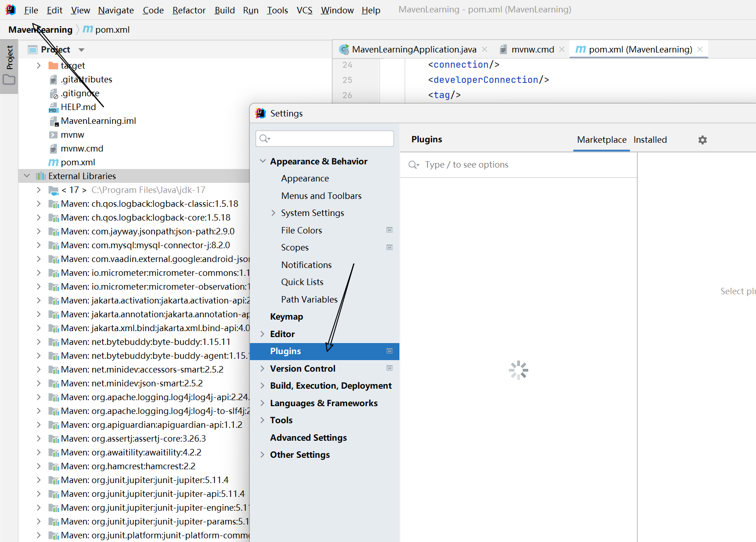Viewport: 756px width, 542px height.
Task: Switch to the Marketplace plugins tab
Action: pyautogui.click(x=602, y=140)
